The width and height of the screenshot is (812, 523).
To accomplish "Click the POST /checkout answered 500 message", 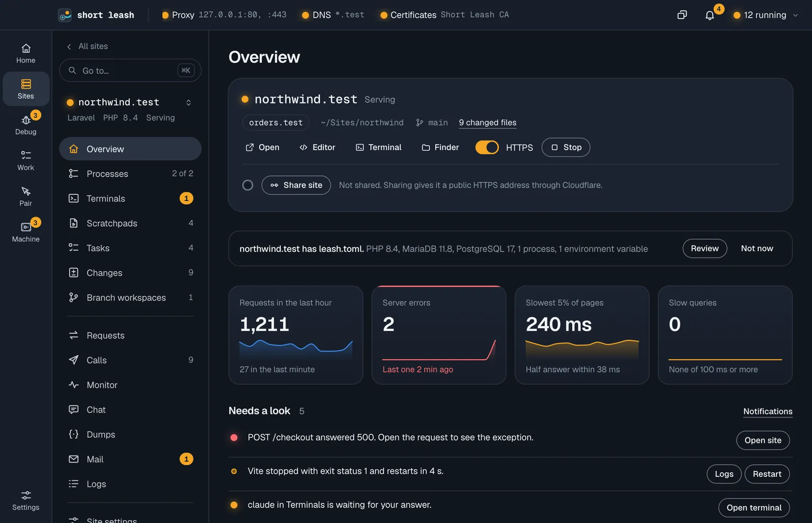I will pos(390,437).
